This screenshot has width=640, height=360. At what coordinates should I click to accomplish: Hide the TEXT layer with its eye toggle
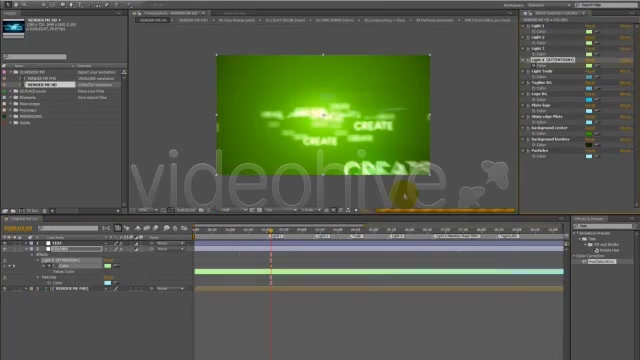5,243
